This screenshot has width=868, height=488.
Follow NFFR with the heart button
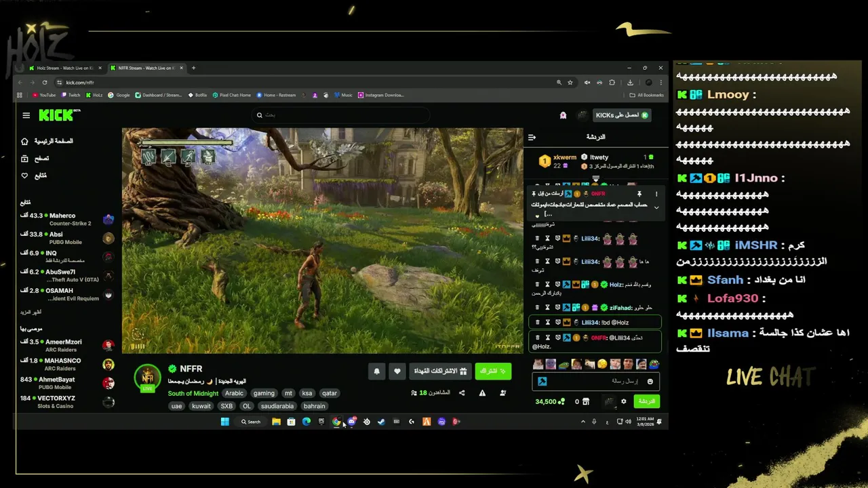(x=397, y=371)
